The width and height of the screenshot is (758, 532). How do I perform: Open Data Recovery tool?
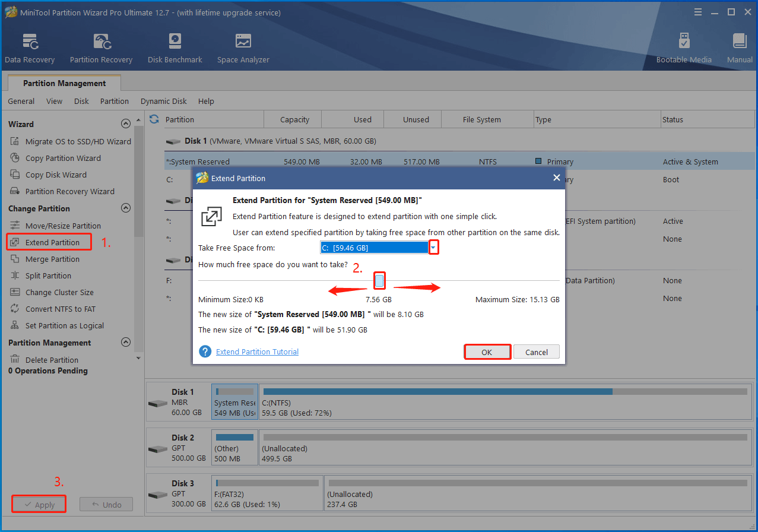tap(30, 49)
